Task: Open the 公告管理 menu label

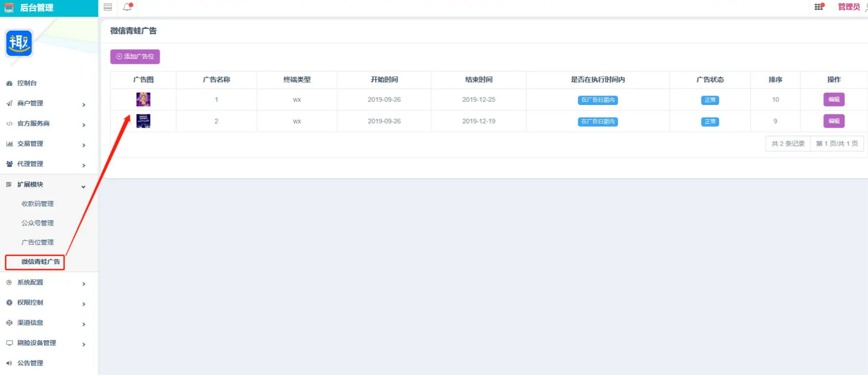Action: (x=30, y=363)
